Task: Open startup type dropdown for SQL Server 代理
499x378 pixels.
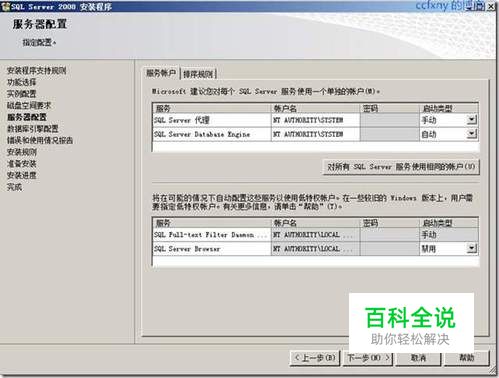Action: tap(472, 120)
